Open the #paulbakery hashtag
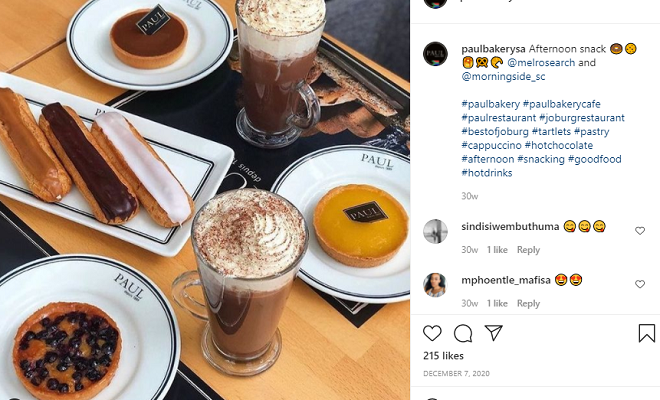This screenshot has height=400, width=660. coord(491,104)
